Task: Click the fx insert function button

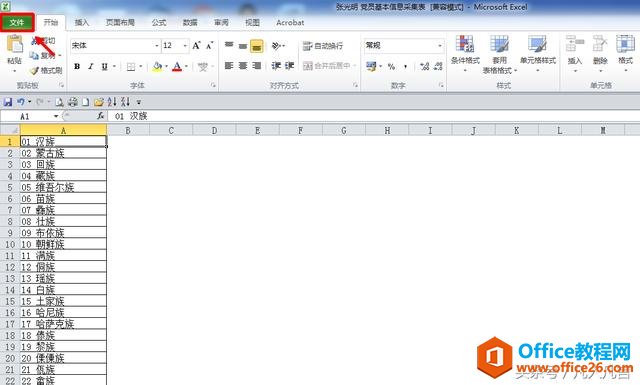Action: coord(100,116)
